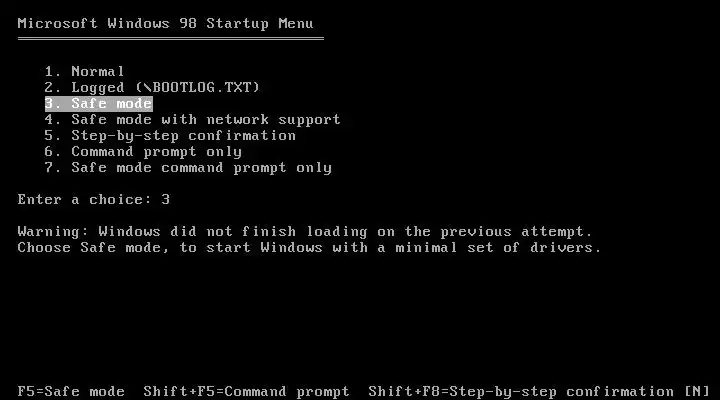Screen dimensions: 720x400
Task: Select Safe mode with network support
Action: (x=192, y=120)
